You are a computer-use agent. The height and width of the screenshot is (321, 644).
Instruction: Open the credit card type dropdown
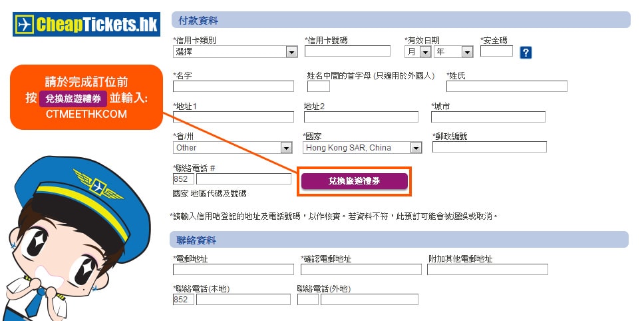click(x=235, y=51)
